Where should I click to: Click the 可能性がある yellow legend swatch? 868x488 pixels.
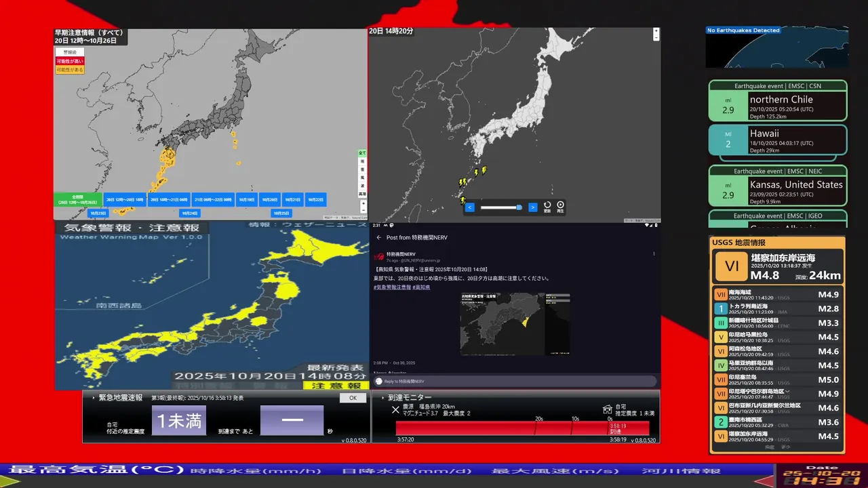[x=71, y=70]
